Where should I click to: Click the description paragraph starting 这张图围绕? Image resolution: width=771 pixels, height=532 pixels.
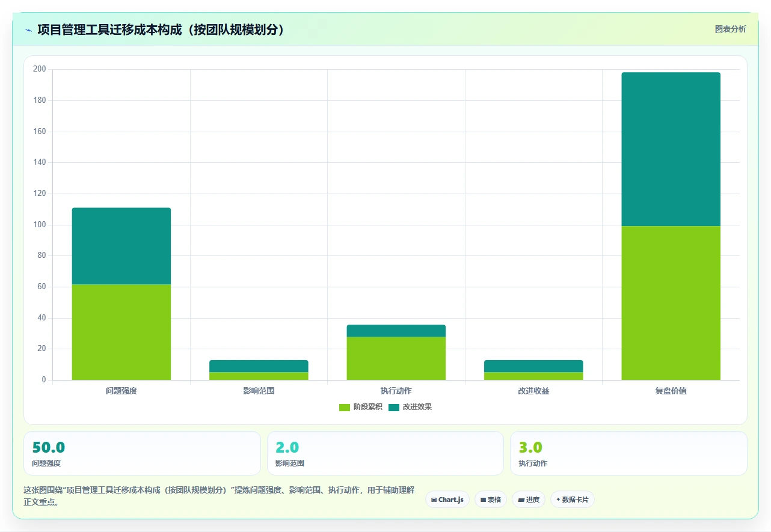[x=219, y=497]
